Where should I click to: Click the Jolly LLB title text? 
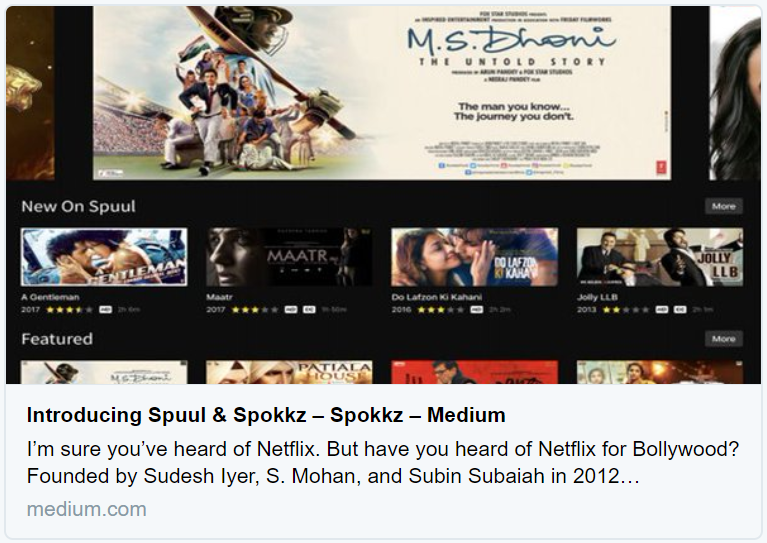point(597,297)
